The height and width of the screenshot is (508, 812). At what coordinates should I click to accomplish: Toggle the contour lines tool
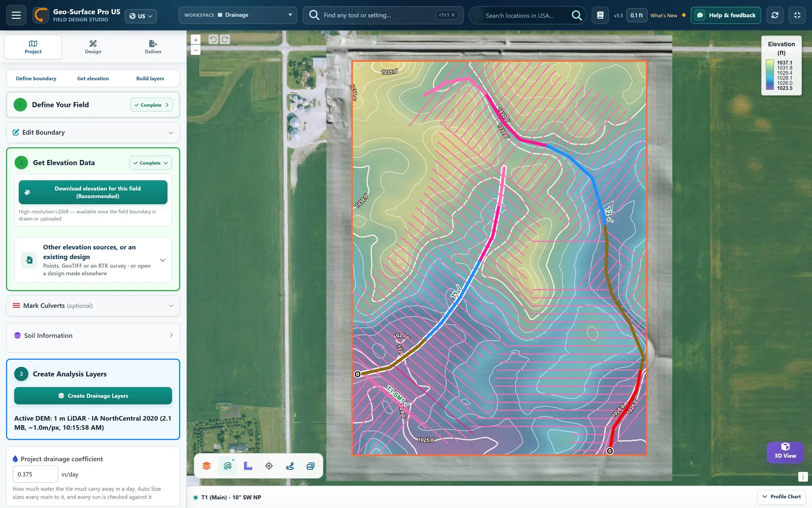tap(227, 466)
